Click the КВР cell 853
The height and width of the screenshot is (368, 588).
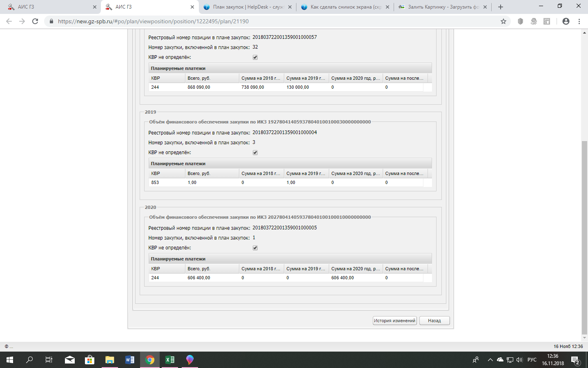coord(167,182)
